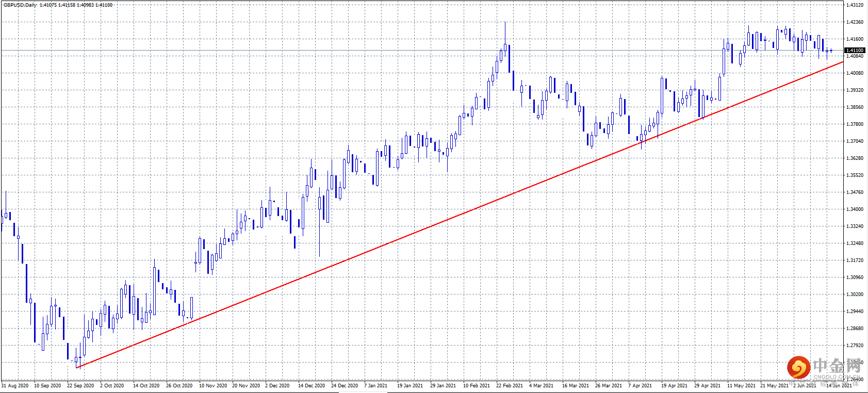Select the 10 Feb 2021 date label
Viewport: 868px width, 393px height.
pos(477,386)
